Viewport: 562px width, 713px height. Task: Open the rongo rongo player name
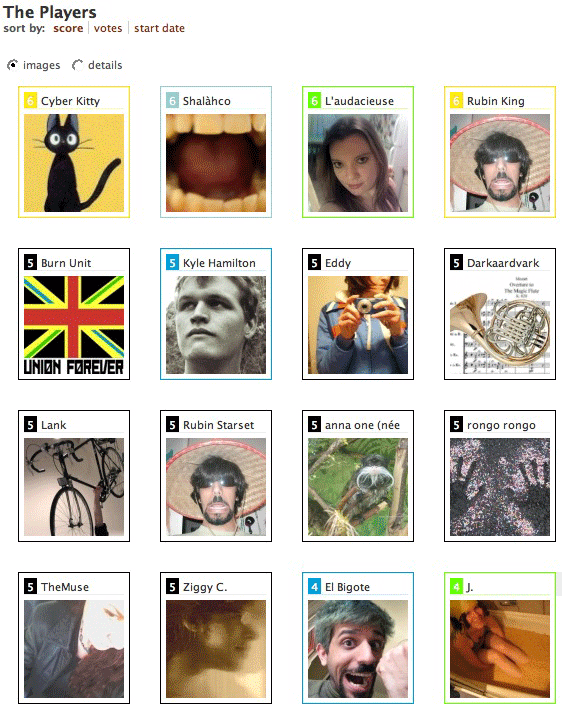click(501, 425)
